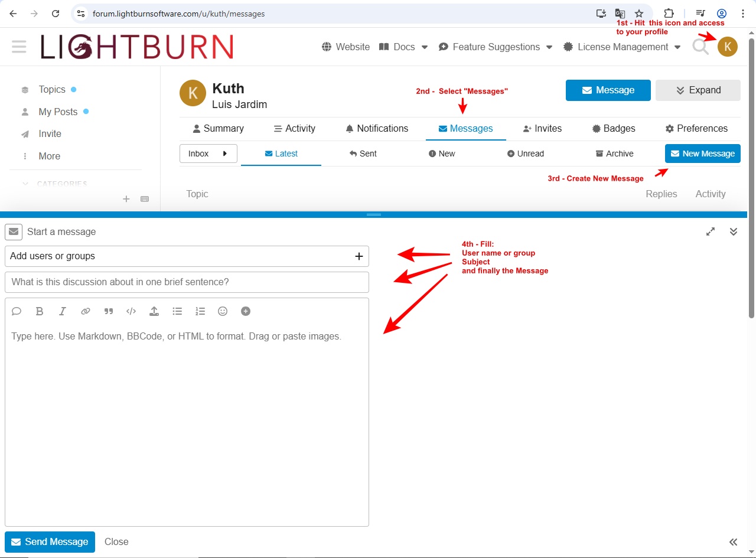Click the discussion subject title field
Screen dimensions: 756x558
[x=187, y=282]
